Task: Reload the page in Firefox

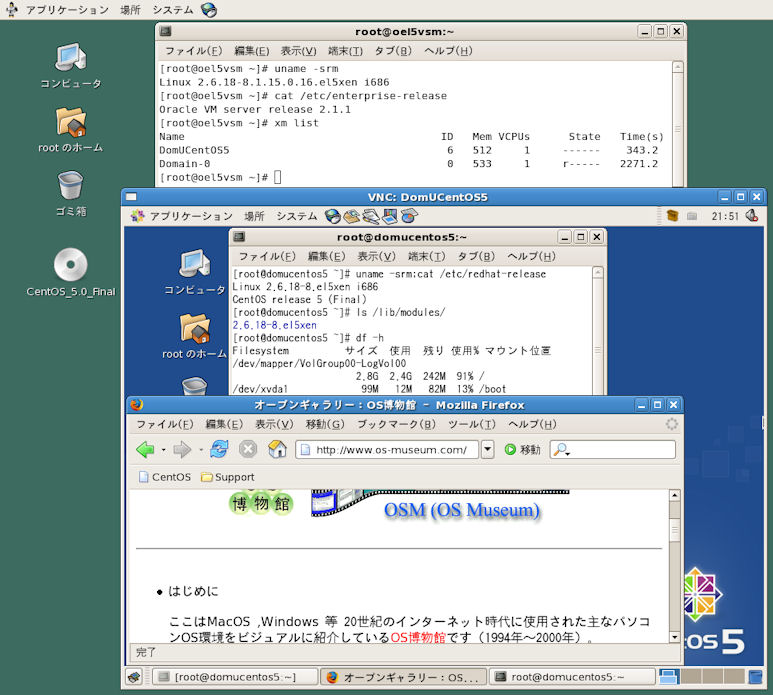Action: (219, 450)
